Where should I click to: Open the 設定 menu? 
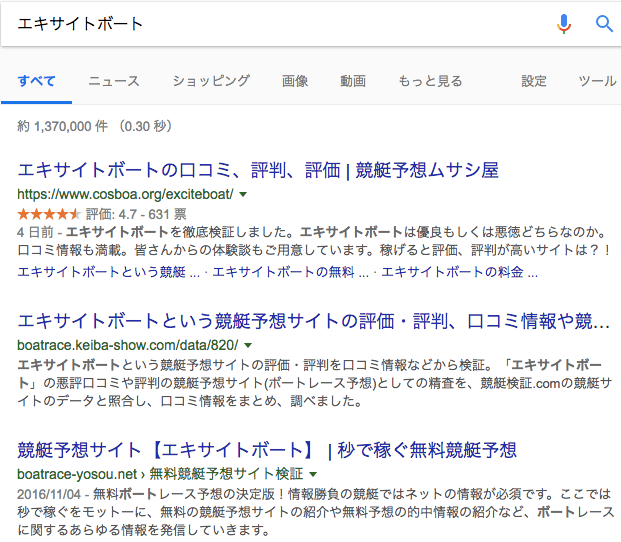(534, 81)
